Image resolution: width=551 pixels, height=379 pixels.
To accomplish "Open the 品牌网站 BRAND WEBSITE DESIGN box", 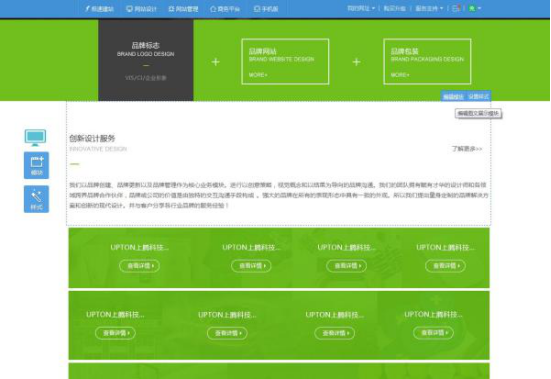I will click(x=285, y=61).
